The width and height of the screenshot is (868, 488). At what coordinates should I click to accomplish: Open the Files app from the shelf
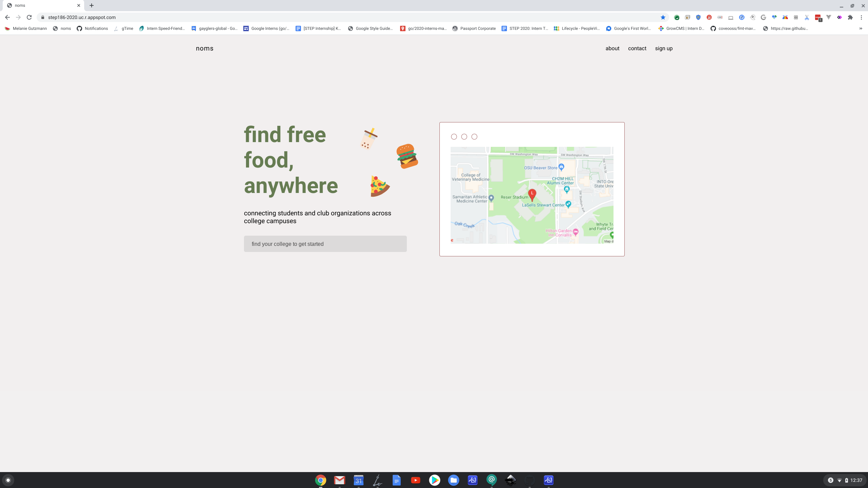tap(454, 480)
